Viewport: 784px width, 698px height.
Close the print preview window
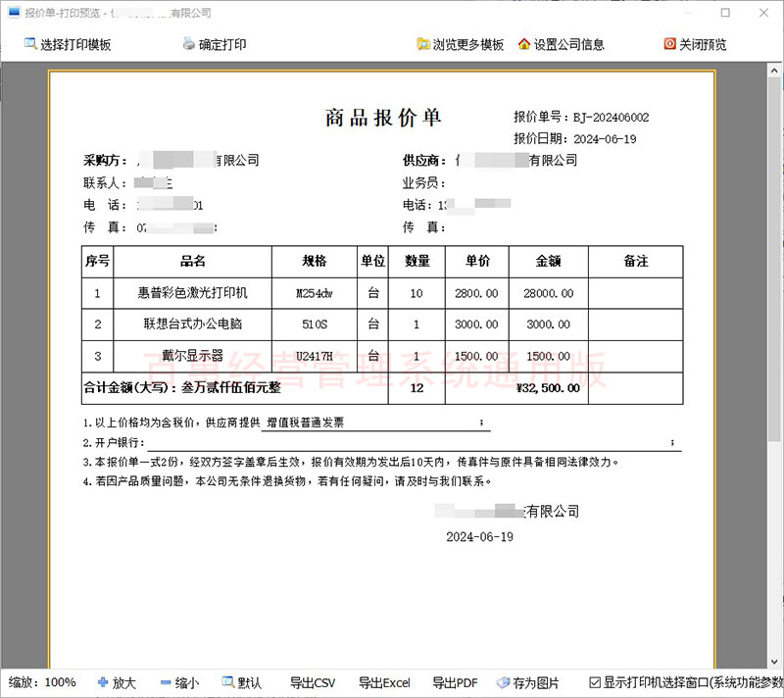(x=763, y=13)
